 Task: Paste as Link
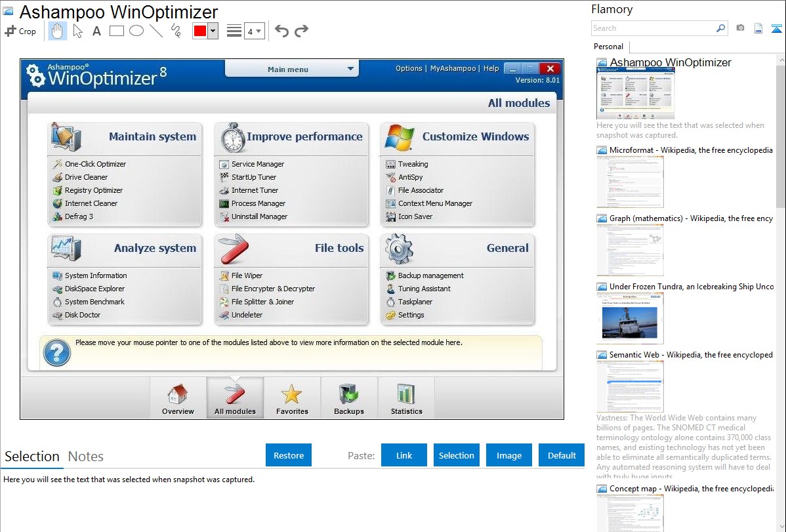(404, 455)
